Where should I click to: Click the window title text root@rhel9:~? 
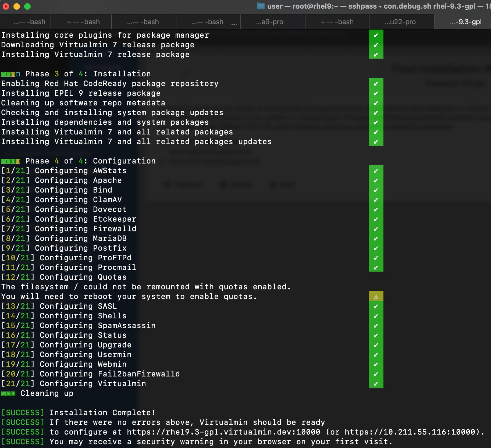(x=315, y=6)
